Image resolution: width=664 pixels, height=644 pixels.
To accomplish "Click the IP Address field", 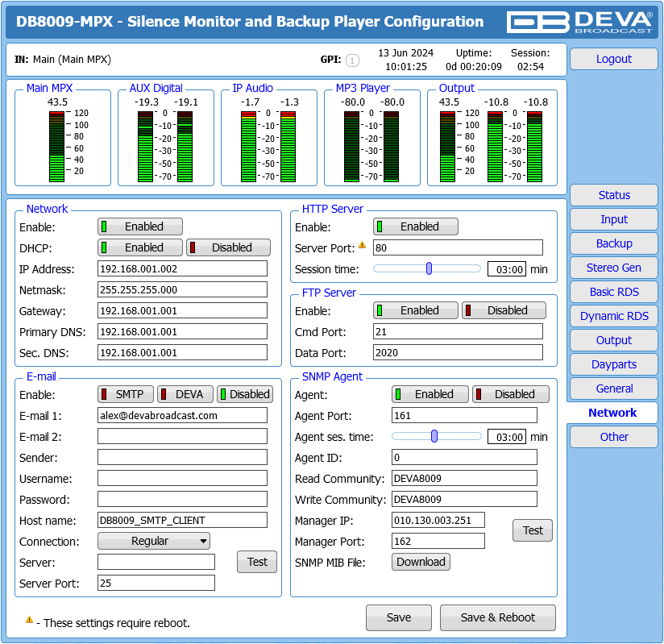I will point(182,268).
